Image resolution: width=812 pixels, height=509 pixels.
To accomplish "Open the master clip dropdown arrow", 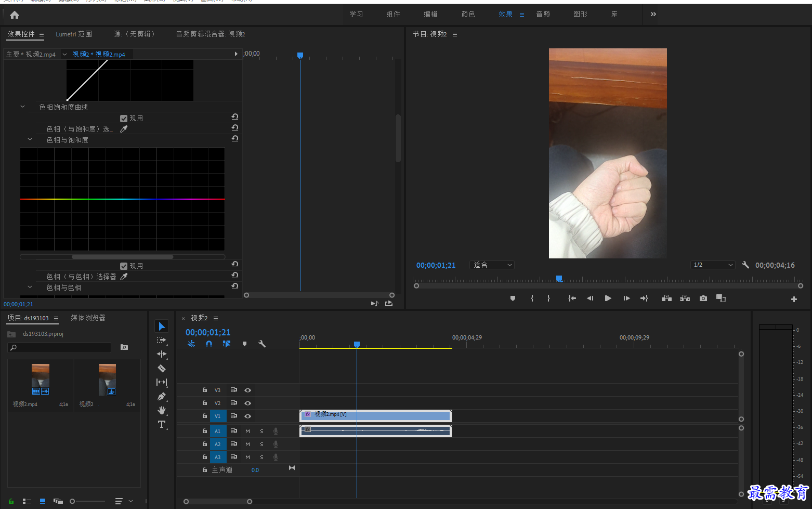I will (64, 54).
